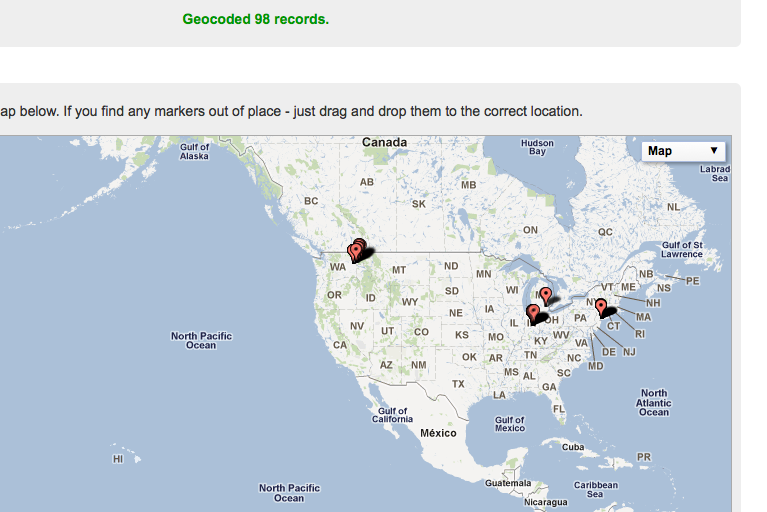Click the dropdown arrow beside Map
The image size is (767, 512).
(713, 151)
